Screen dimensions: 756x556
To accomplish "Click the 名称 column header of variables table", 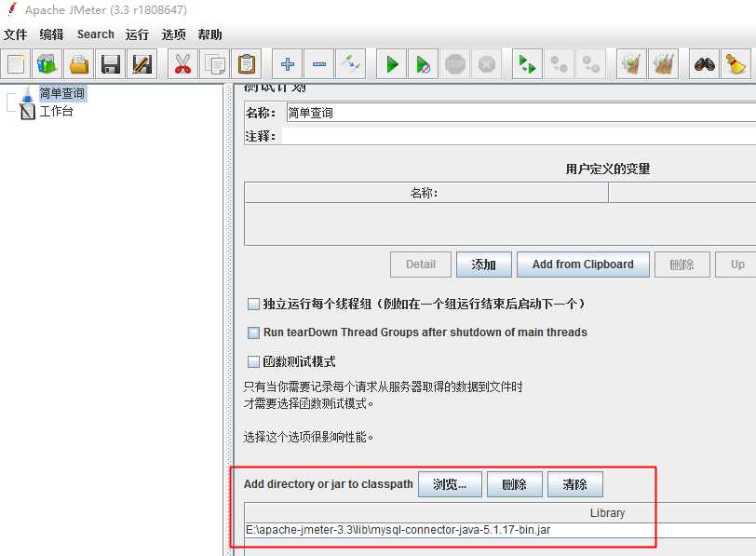I will click(x=426, y=193).
